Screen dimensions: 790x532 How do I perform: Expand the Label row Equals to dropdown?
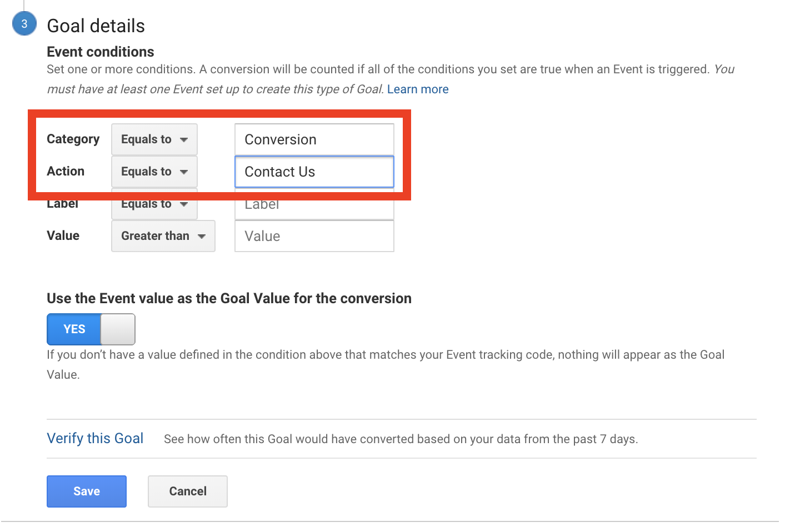[x=154, y=205]
